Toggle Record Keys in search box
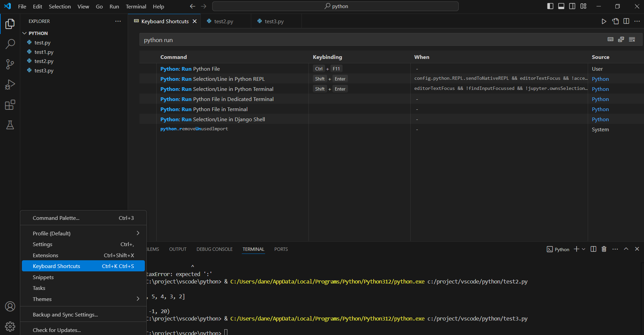This screenshot has width=644, height=335. 610,39
